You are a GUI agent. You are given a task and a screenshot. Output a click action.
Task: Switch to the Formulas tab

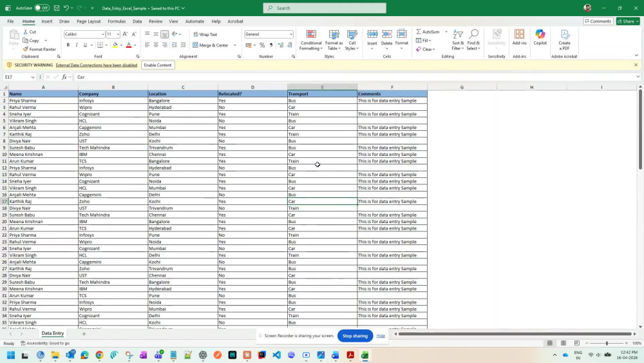coord(117,21)
